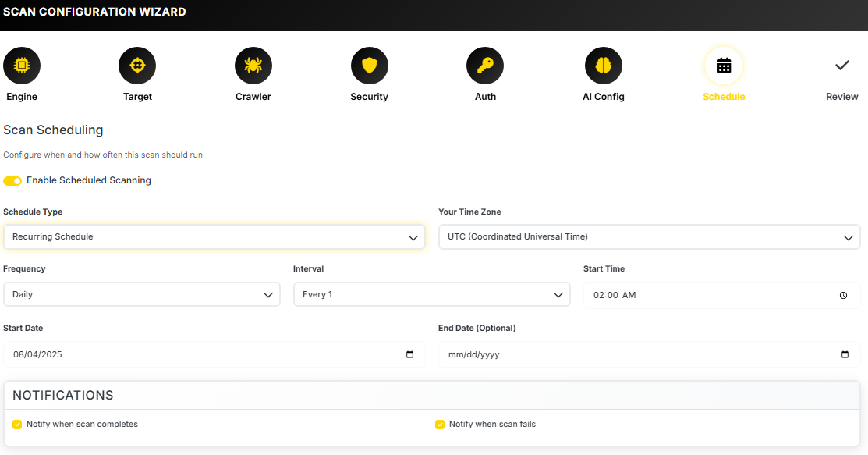The width and height of the screenshot is (868, 455).
Task: Open the AI Config brain icon
Action: [603, 66]
